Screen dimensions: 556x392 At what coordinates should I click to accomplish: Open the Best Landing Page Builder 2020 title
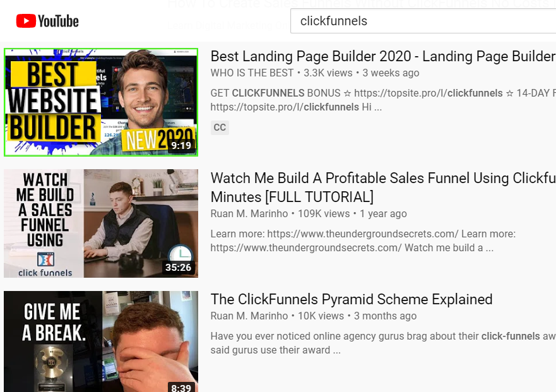(x=383, y=56)
